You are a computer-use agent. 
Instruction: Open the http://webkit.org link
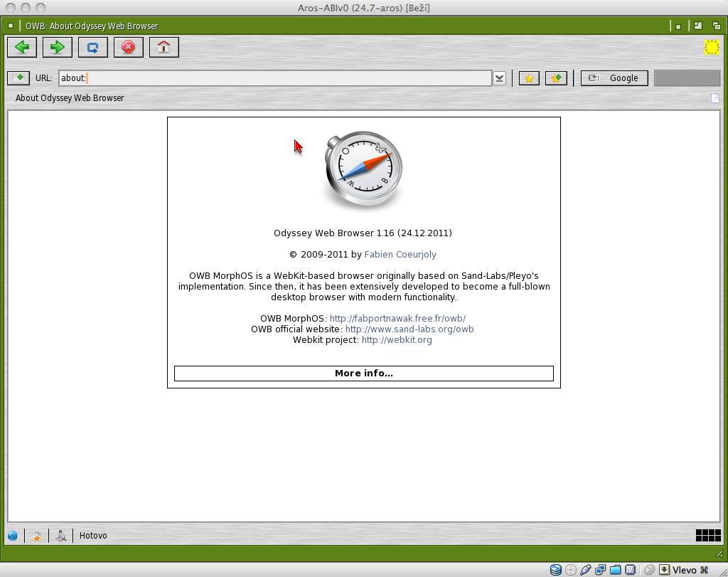pyautogui.click(x=397, y=340)
